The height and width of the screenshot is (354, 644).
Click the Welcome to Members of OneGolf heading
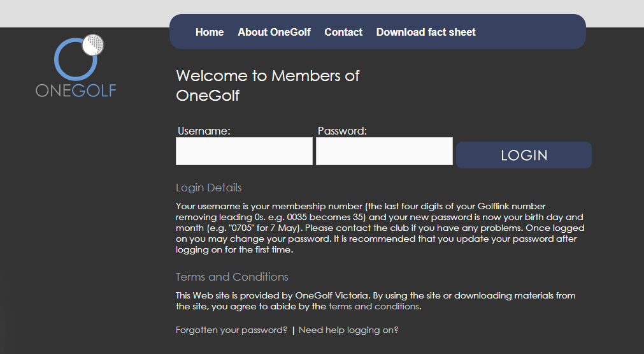tap(268, 85)
